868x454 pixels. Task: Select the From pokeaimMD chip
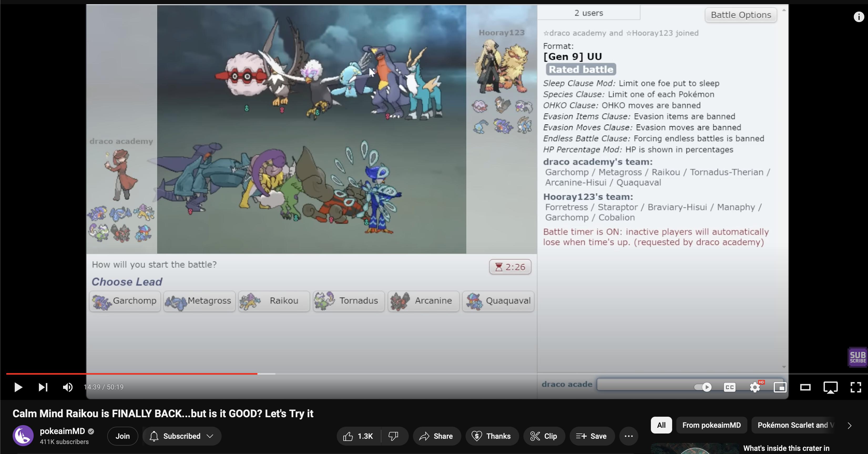click(711, 425)
